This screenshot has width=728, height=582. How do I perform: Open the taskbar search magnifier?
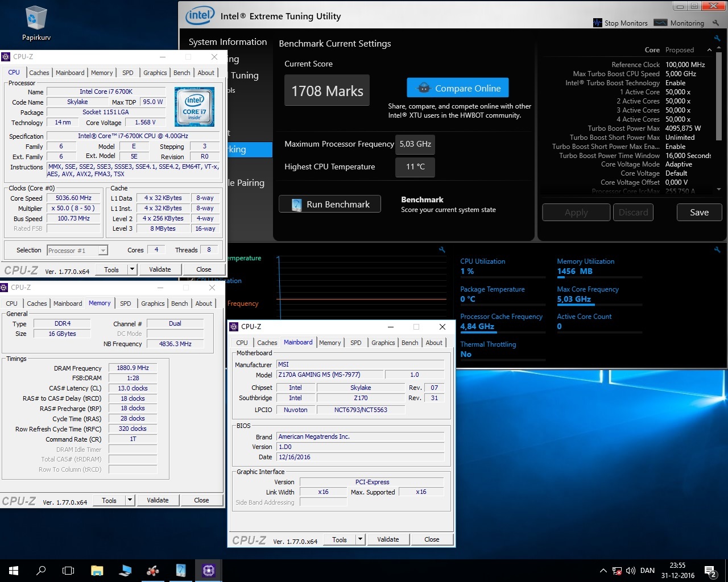click(41, 570)
